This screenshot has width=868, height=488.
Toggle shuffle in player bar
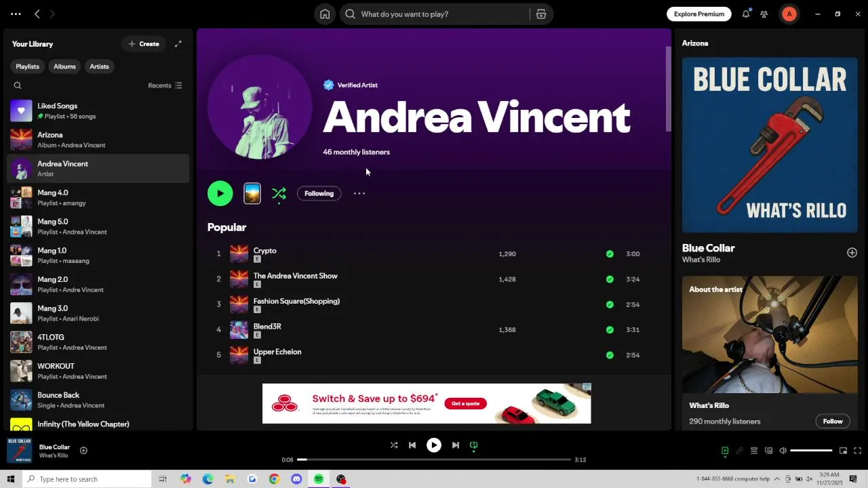pyautogui.click(x=394, y=445)
